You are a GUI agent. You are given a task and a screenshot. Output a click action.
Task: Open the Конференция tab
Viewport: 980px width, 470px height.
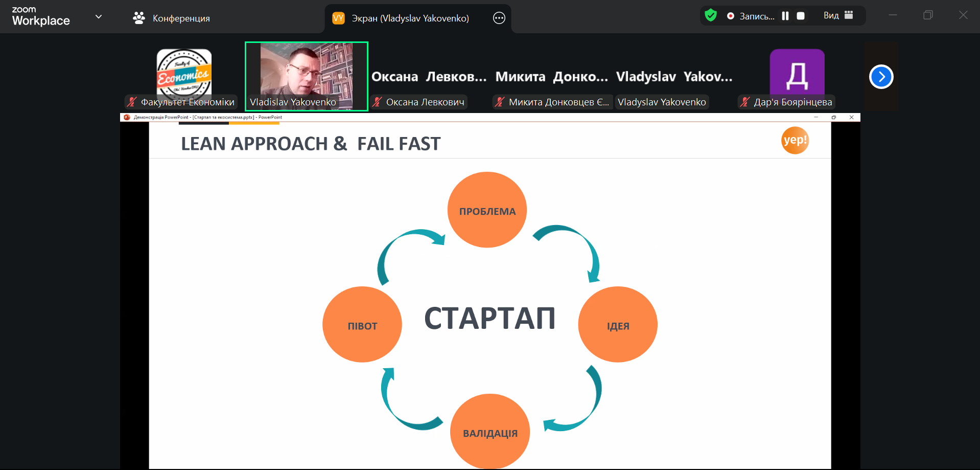coord(171,18)
